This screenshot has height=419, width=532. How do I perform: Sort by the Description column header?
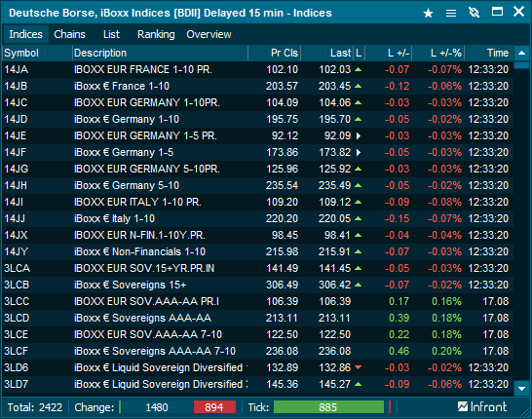(x=160, y=53)
